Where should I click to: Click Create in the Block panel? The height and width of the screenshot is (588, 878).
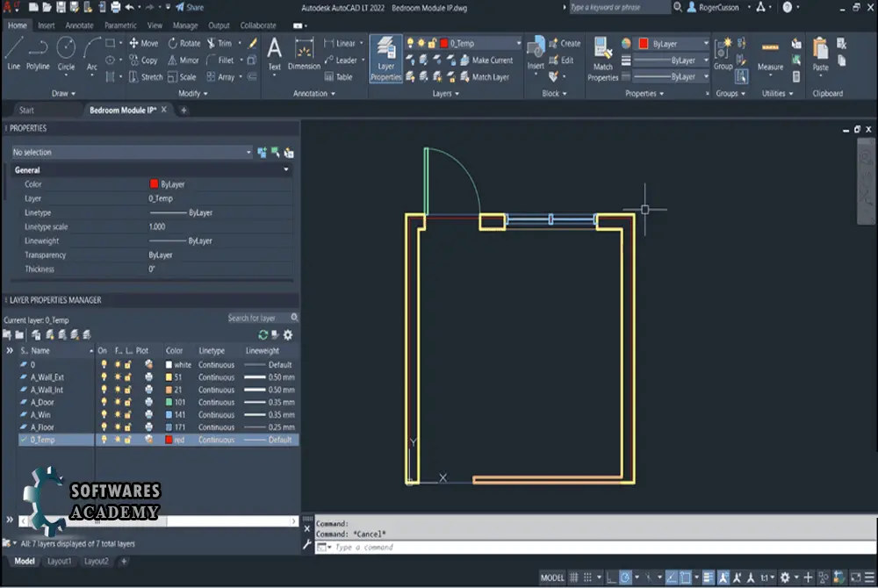click(565, 43)
